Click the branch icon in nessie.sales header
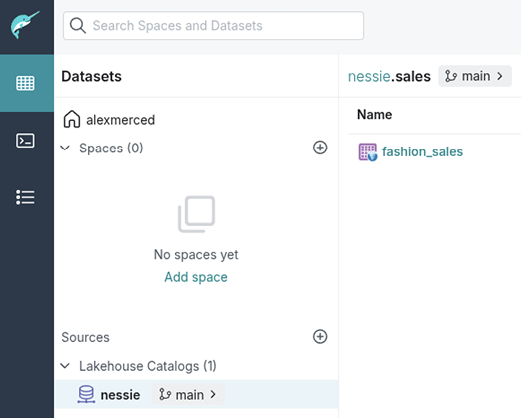This screenshot has width=530, height=418. click(451, 76)
